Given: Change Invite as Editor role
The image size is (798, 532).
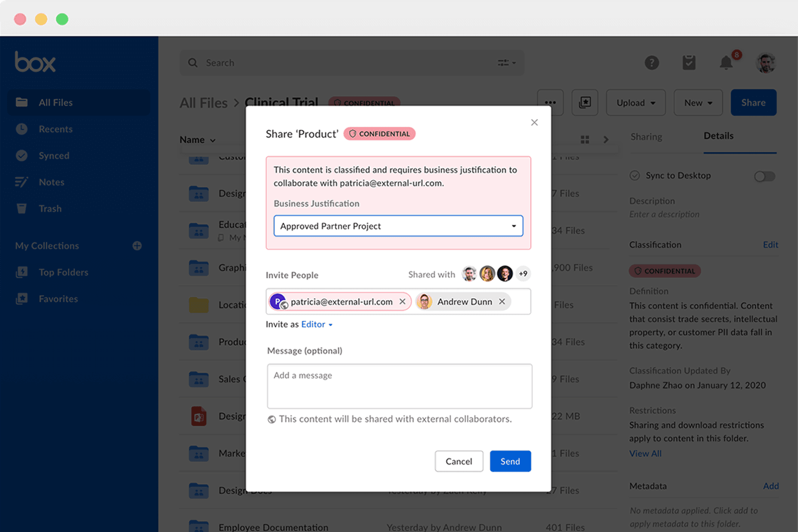Looking at the screenshot, I should [x=317, y=324].
